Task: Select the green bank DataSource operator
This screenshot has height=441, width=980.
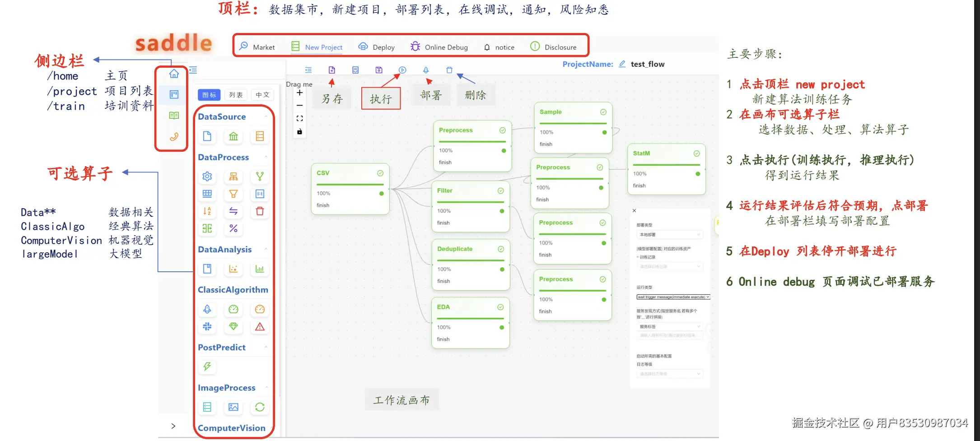Action: click(x=233, y=136)
